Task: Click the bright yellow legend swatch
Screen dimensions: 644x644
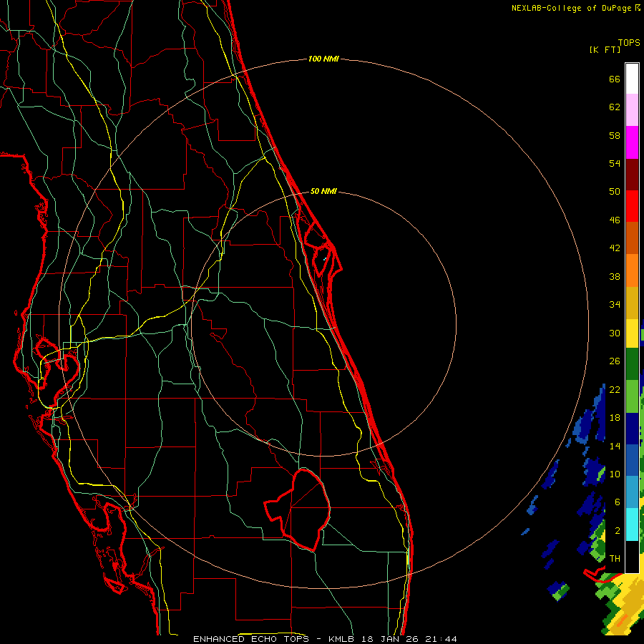Action: coord(632,333)
